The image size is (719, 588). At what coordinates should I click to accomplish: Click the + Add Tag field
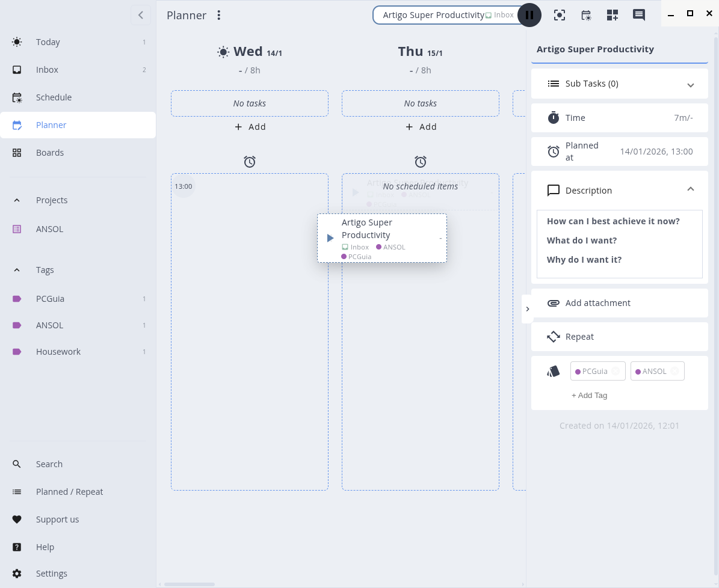pyautogui.click(x=589, y=395)
